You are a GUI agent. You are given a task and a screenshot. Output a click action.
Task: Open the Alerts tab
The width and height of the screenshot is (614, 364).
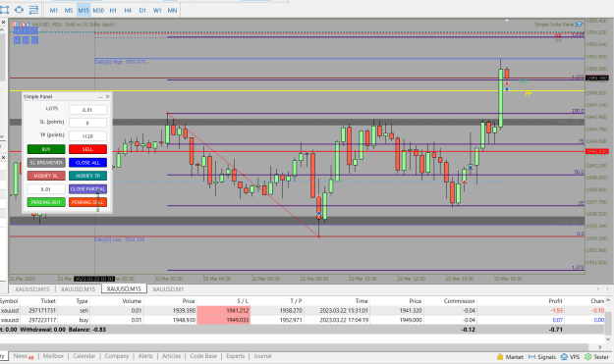pyautogui.click(x=145, y=356)
